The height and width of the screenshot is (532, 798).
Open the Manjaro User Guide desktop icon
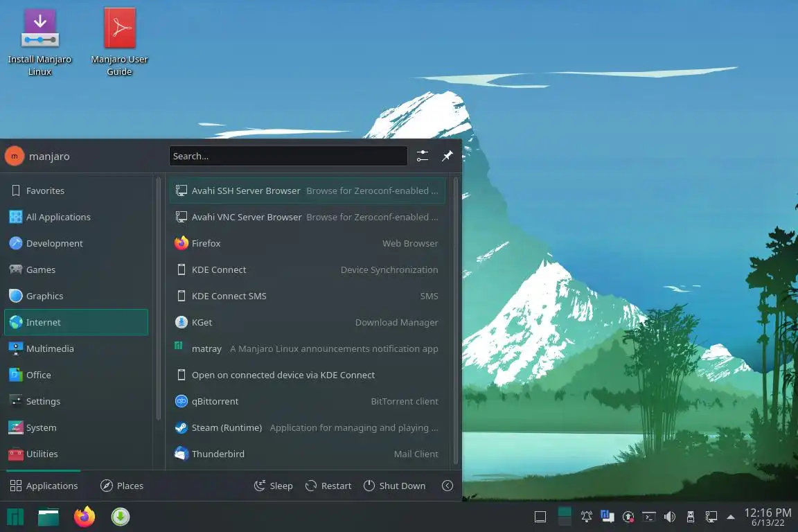pyautogui.click(x=120, y=42)
